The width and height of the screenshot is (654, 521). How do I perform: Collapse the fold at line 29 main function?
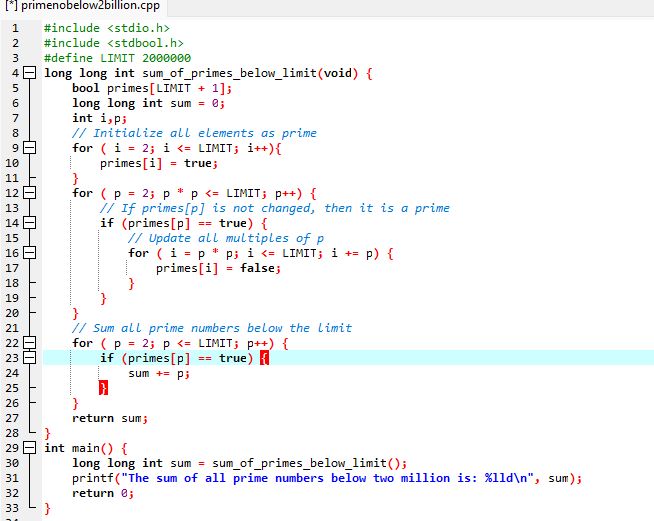(29, 448)
